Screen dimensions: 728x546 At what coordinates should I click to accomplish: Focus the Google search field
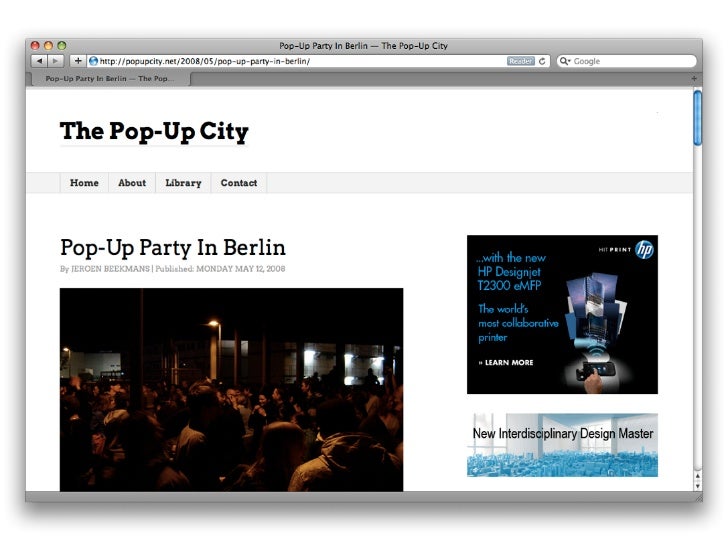coord(627,61)
